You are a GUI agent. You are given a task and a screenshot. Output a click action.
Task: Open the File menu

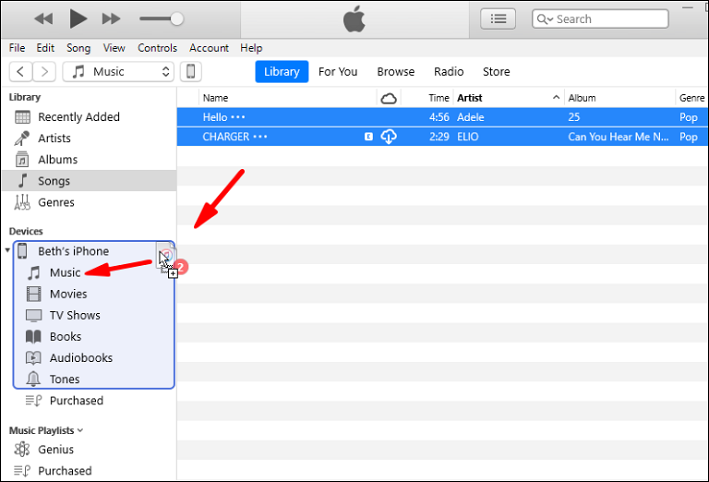[x=17, y=48]
